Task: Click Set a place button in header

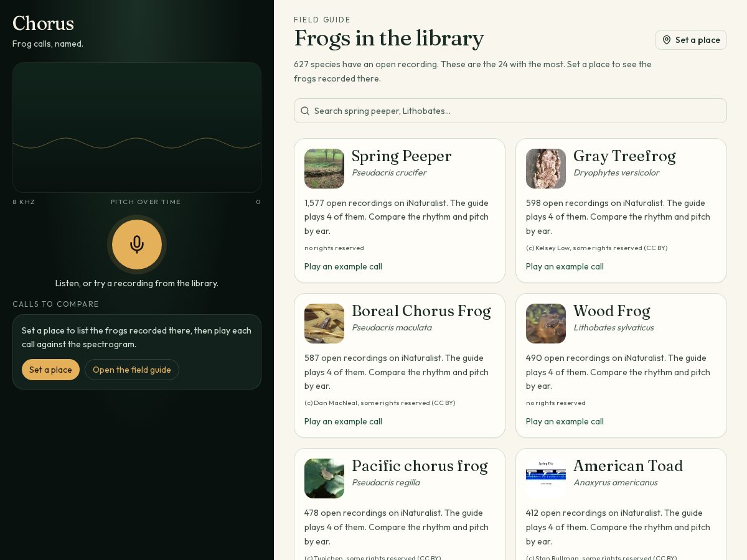Action: (691, 40)
